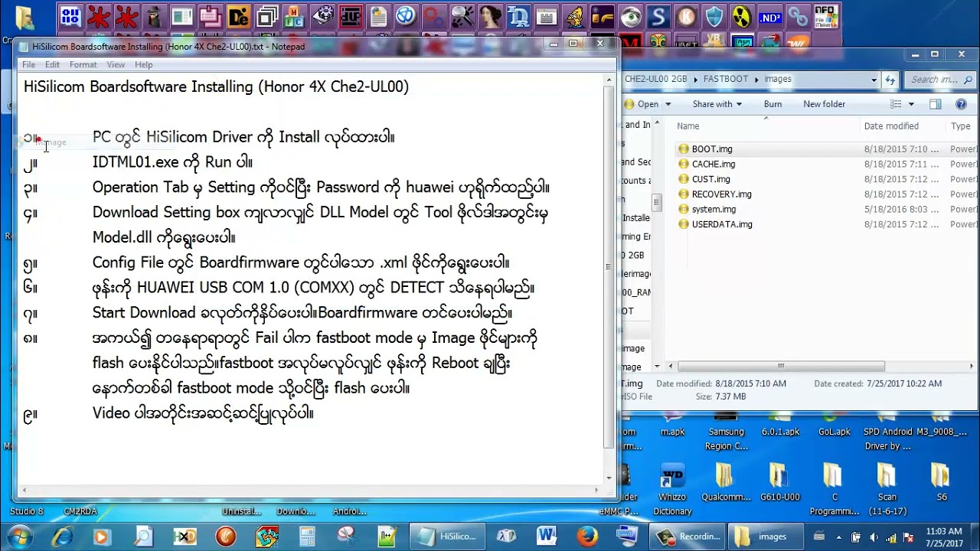The height and width of the screenshot is (551, 980).
Task: Click the Open button in Explorer toolbar
Action: (642, 104)
